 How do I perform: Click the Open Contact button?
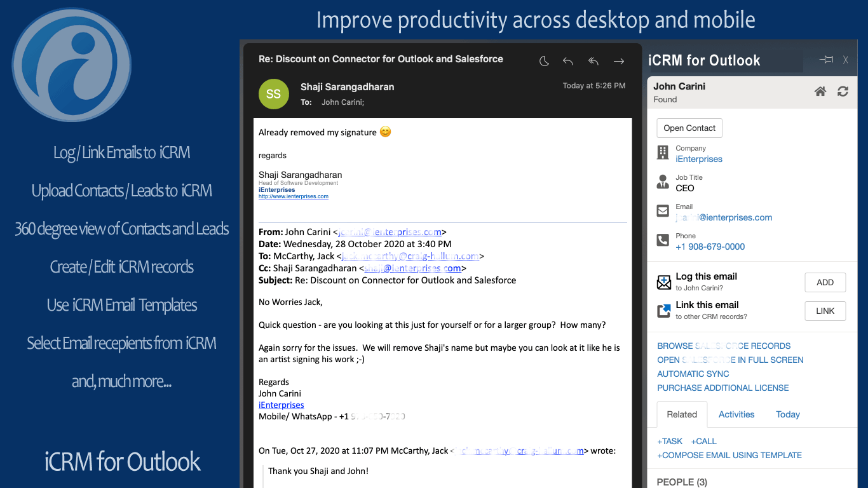point(689,128)
